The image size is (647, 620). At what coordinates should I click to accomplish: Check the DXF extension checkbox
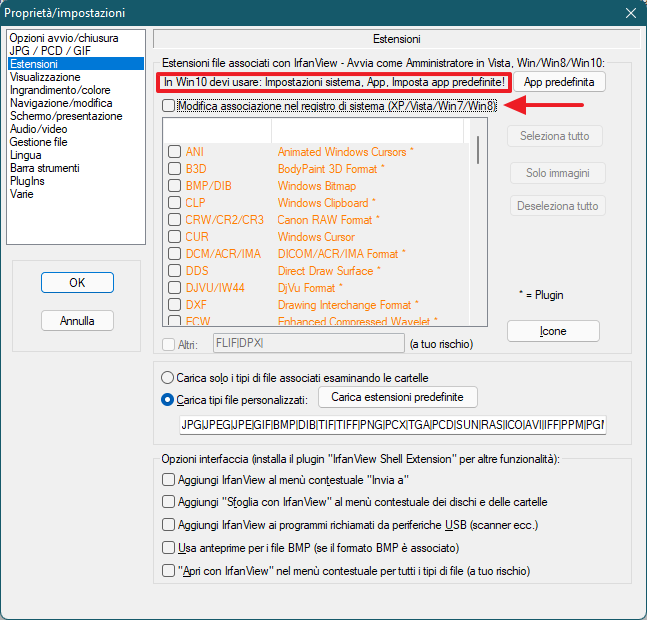coord(175,305)
